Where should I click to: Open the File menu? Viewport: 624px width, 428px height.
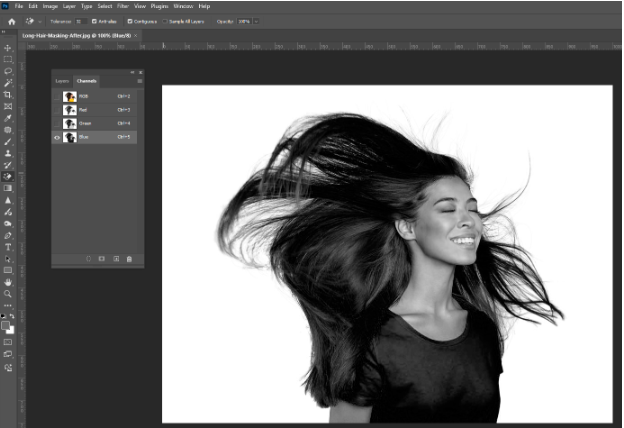[x=19, y=6]
